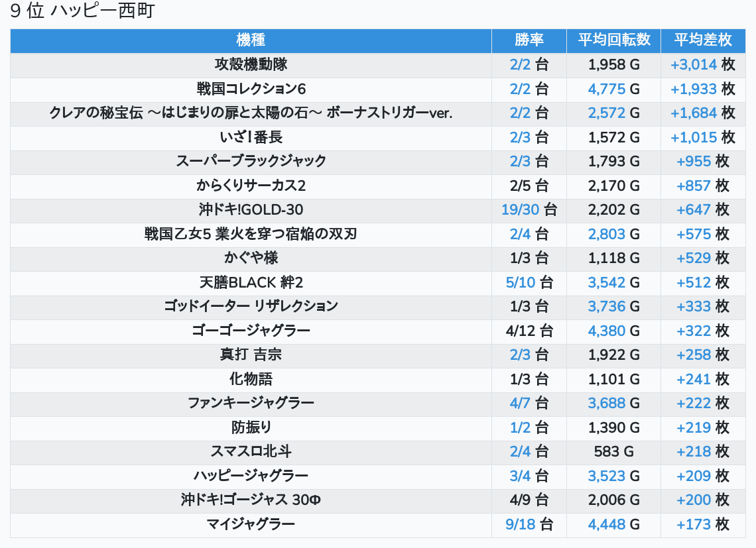Click the 9 位 ハッピー西町 heading
Screen dimensions: 756x548
82,11
